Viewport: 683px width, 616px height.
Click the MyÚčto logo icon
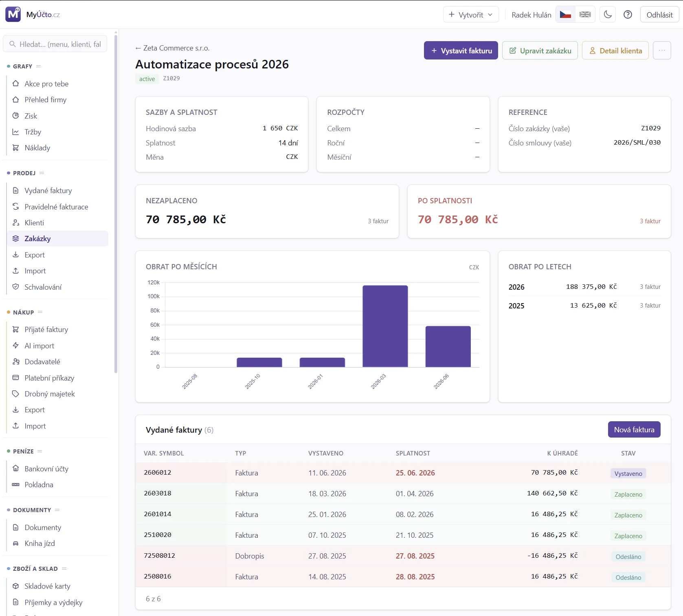tap(13, 14)
